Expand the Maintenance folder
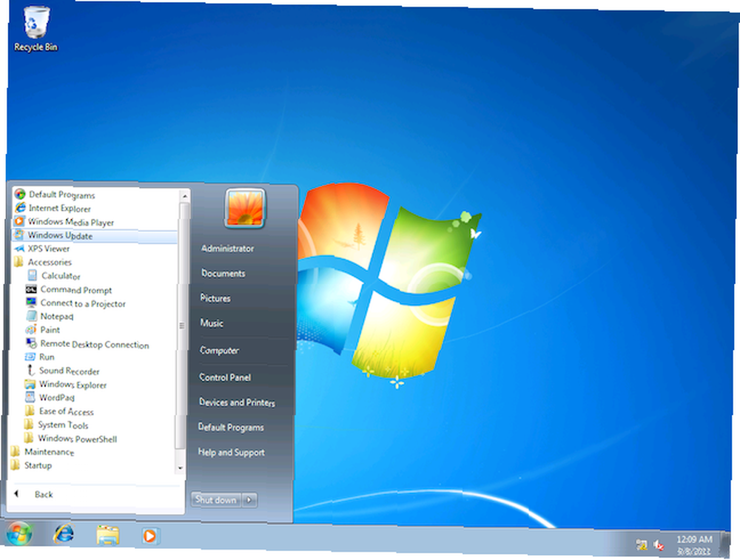This screenshot has width=740, height=560. tap(42, 452)
